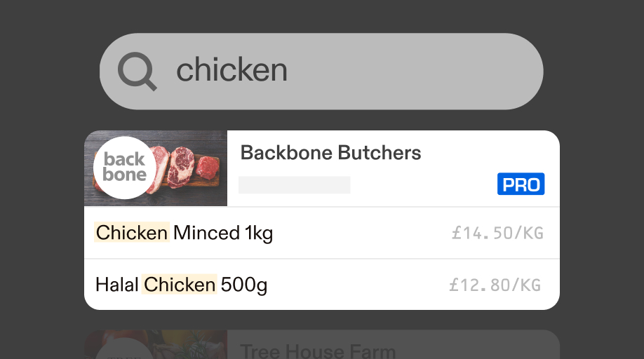
Task: Click the highlighted Chicken word in Halal row
Action: point(180,284)
